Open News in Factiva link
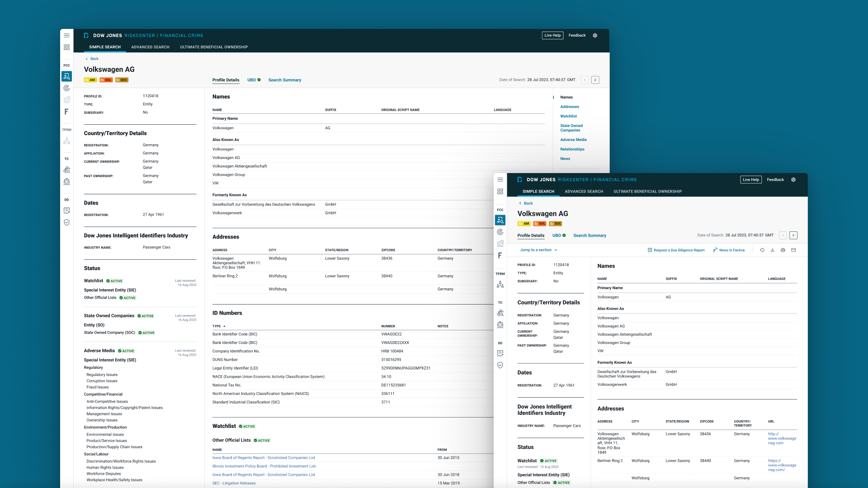 click(x=729, y=250)
